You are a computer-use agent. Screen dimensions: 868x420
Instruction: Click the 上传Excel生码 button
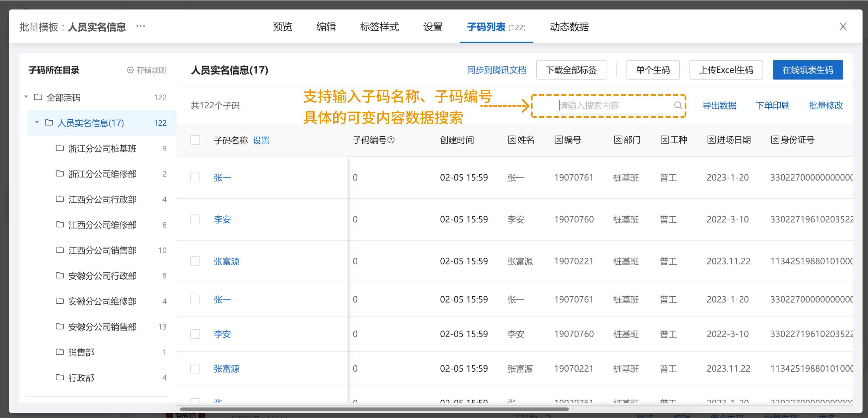pos(726,70)
